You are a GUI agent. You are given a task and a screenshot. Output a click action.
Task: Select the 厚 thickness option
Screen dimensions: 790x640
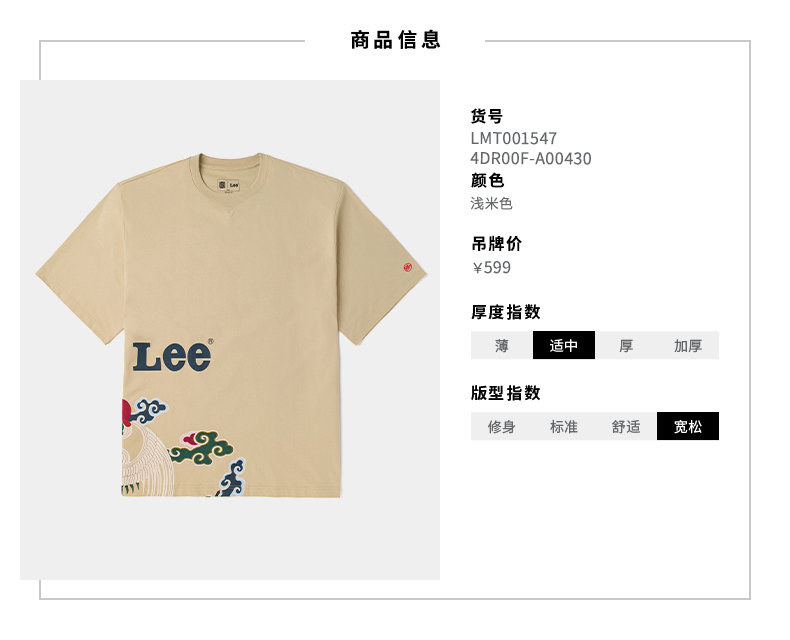tap(626, 345)
